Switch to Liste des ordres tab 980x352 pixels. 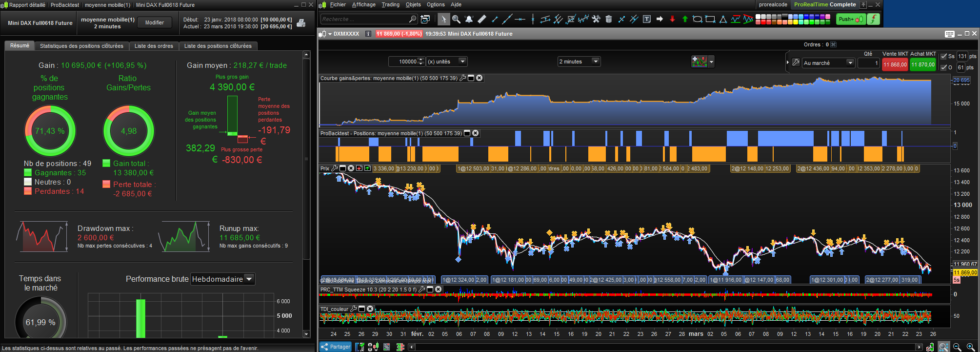tap(154, 46)
